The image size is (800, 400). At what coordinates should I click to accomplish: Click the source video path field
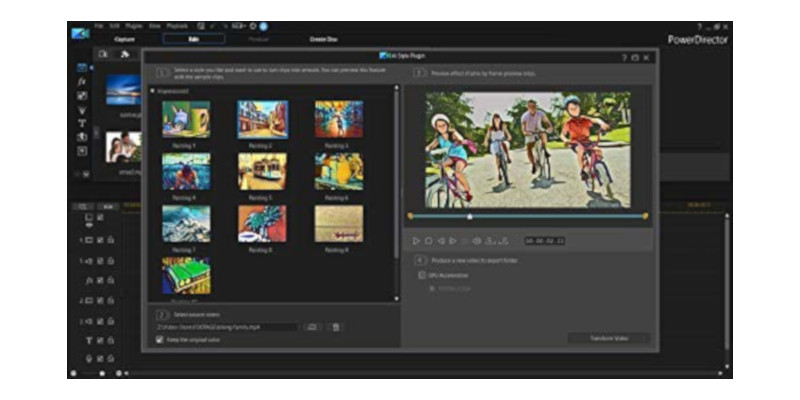pyautogui.click(x=227, y=327)
